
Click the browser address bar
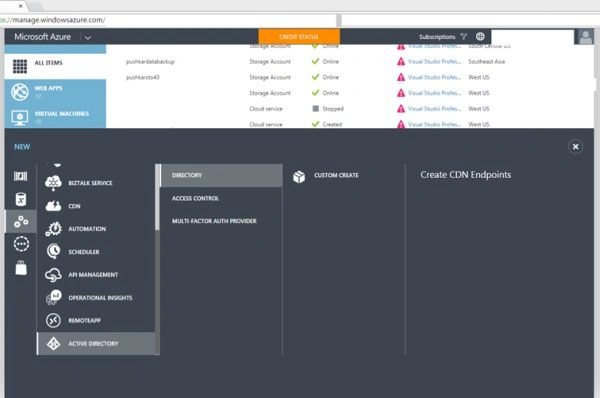168,20
